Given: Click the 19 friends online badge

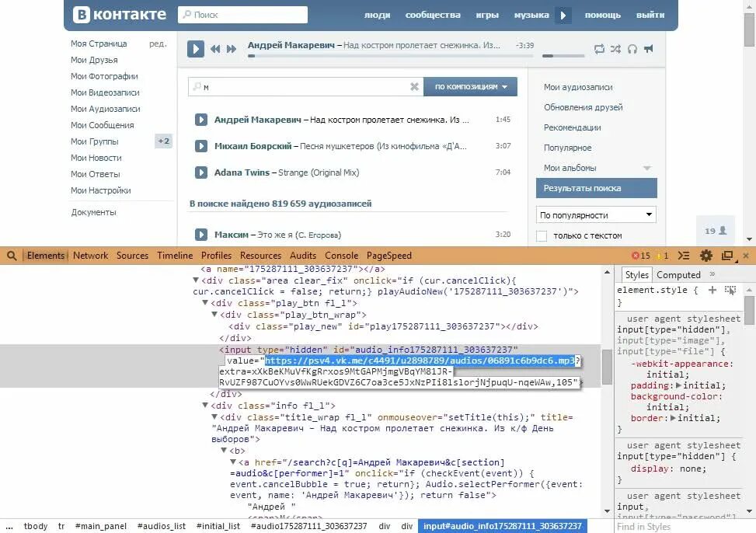Looking at the screenshot, I should tap(716, 231).
